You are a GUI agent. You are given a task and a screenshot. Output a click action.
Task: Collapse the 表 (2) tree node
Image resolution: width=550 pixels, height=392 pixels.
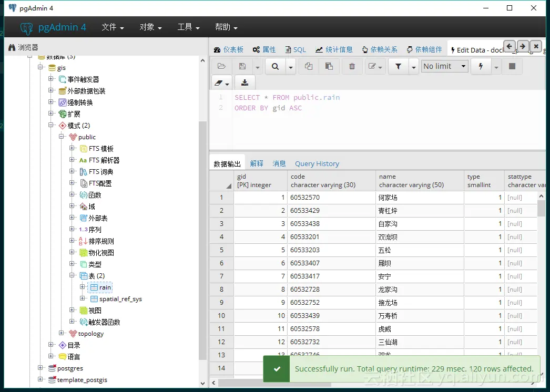tap(72, 275)
